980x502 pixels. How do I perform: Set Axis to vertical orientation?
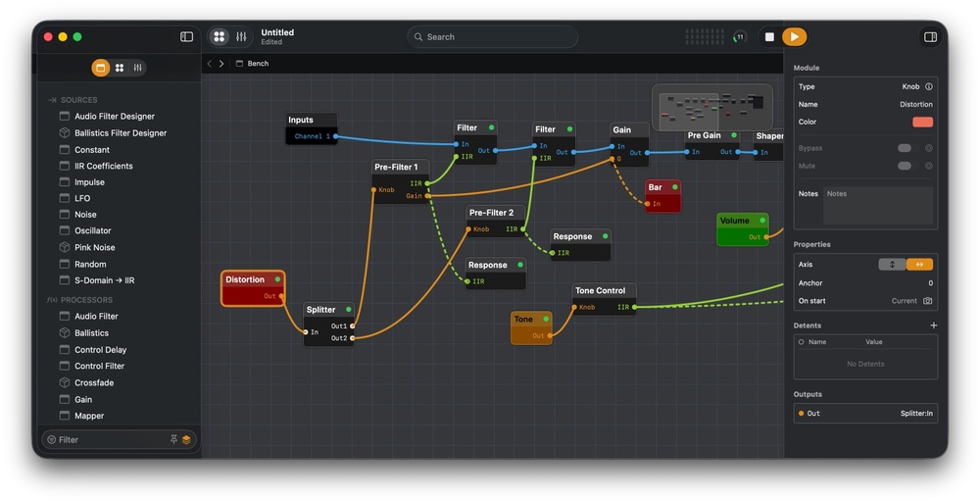(x=892, y=265)
